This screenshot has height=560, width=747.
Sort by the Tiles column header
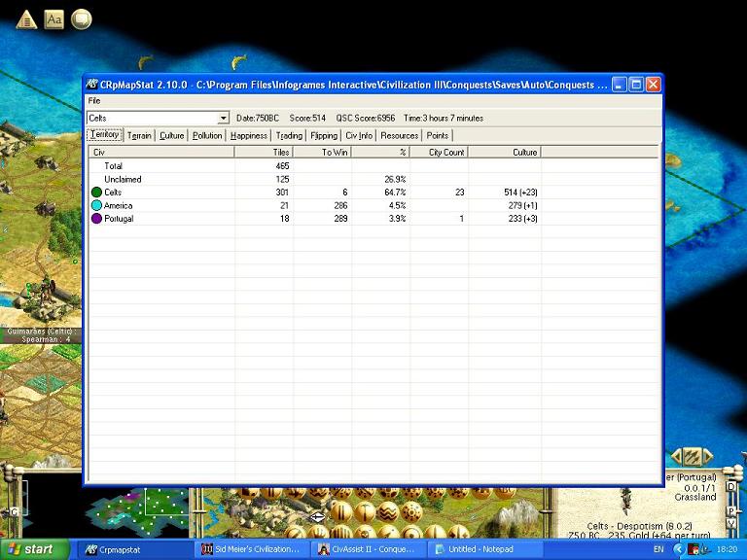(264, 153)
